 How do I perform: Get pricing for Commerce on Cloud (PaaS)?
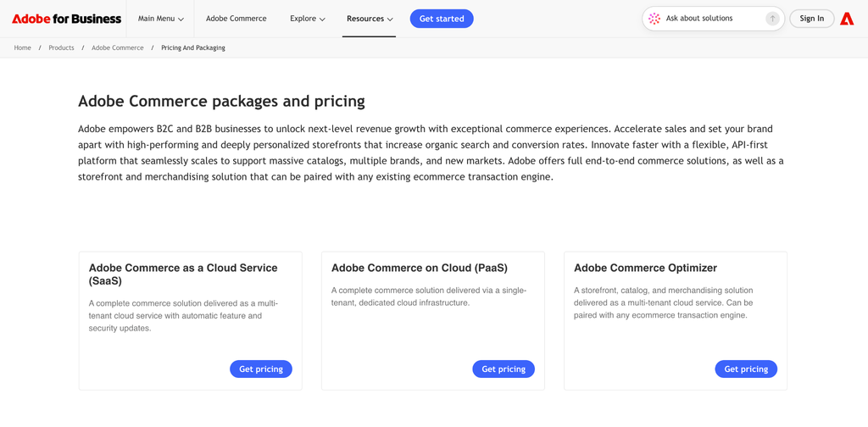(504, 369)
